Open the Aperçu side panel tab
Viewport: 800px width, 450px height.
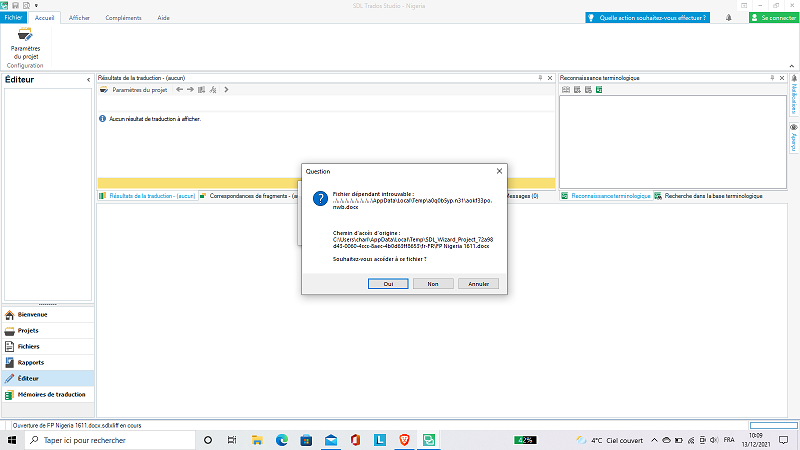point(794,138)
